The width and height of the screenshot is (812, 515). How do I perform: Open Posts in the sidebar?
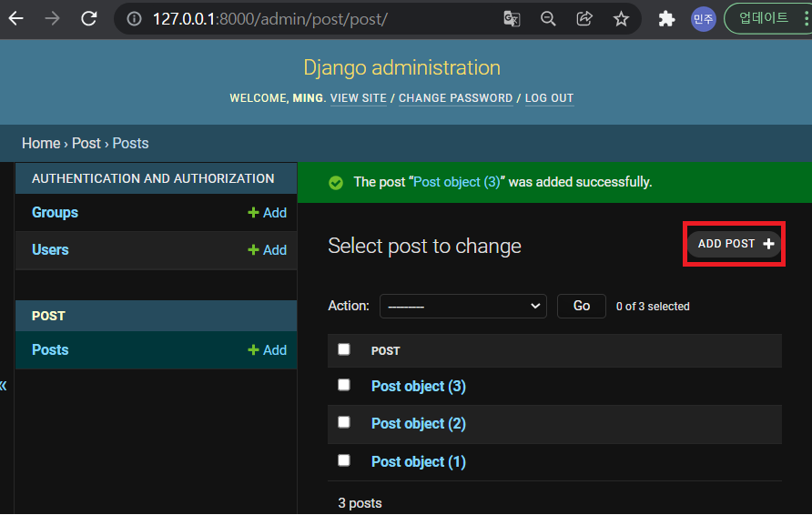tap(50, 350)
